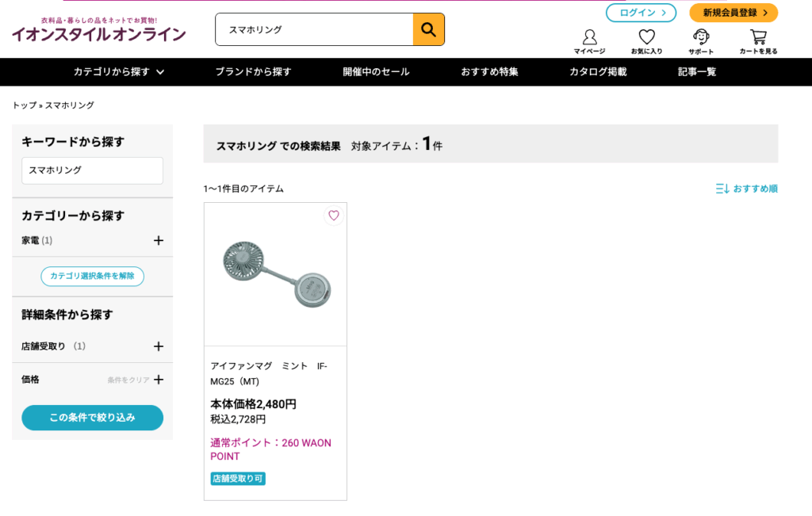This screenshot has width=812, height=516.
Task: Open ブランドから探す menu
Action: [x=253, y=72]
